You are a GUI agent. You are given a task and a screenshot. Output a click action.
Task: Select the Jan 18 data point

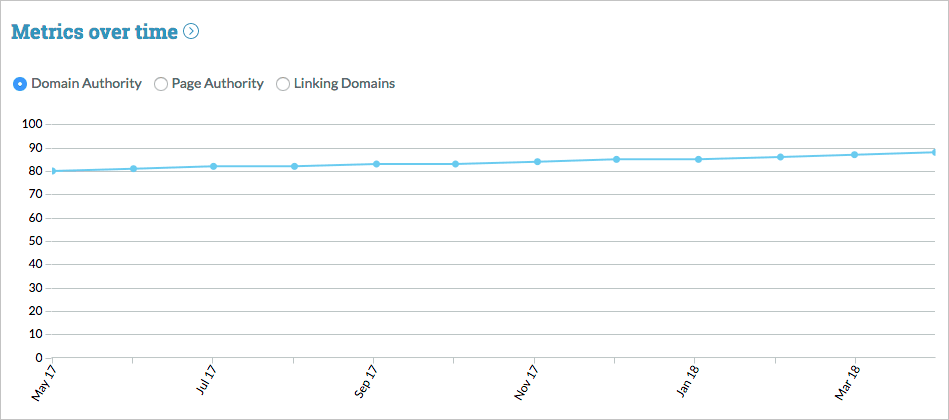(697, 159)
